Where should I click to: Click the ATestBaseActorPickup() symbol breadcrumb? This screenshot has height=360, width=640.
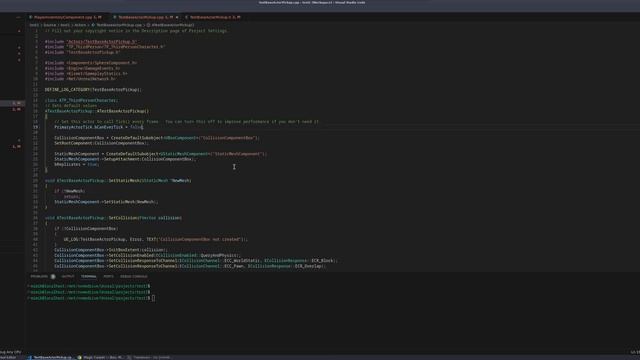tap(171, 25)
